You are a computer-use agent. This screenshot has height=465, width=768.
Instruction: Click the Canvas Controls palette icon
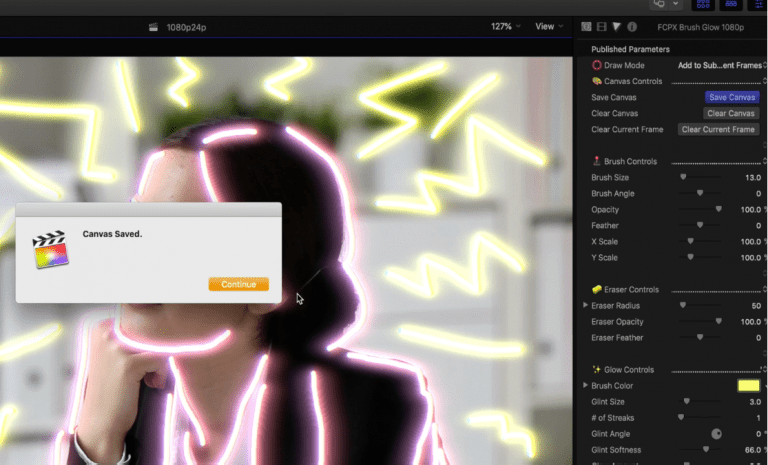point(597,81)
